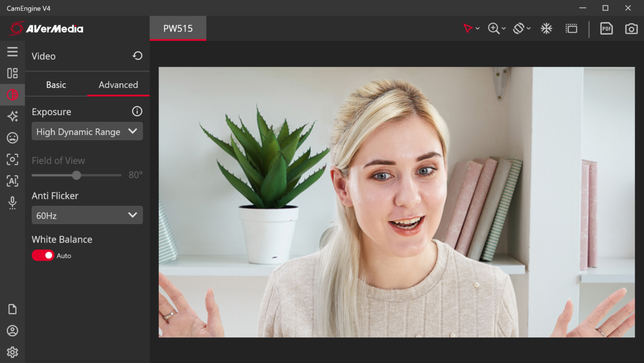This screenshot has width=644, height=363.
Task: Click the screen region capture icon
Action: click(571, 28)
